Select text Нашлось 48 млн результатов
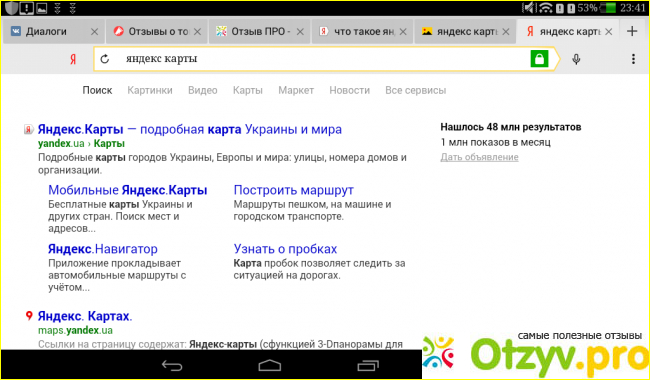The height and width of the screenshot is (380, 650). tap(511, 127)
